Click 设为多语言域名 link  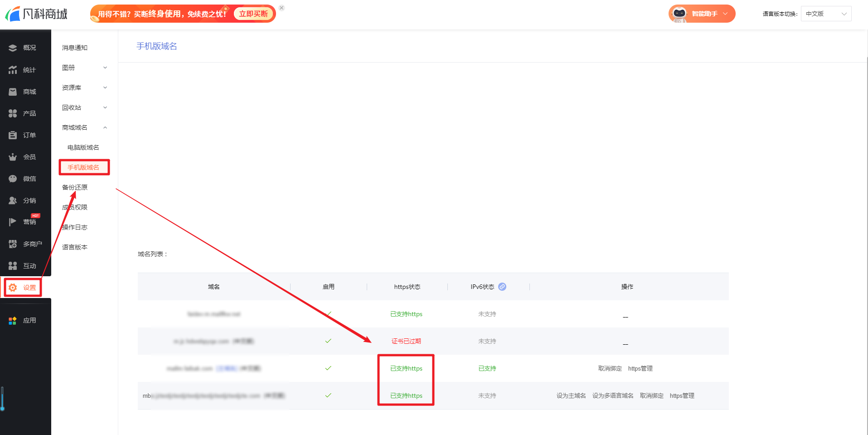612,396
